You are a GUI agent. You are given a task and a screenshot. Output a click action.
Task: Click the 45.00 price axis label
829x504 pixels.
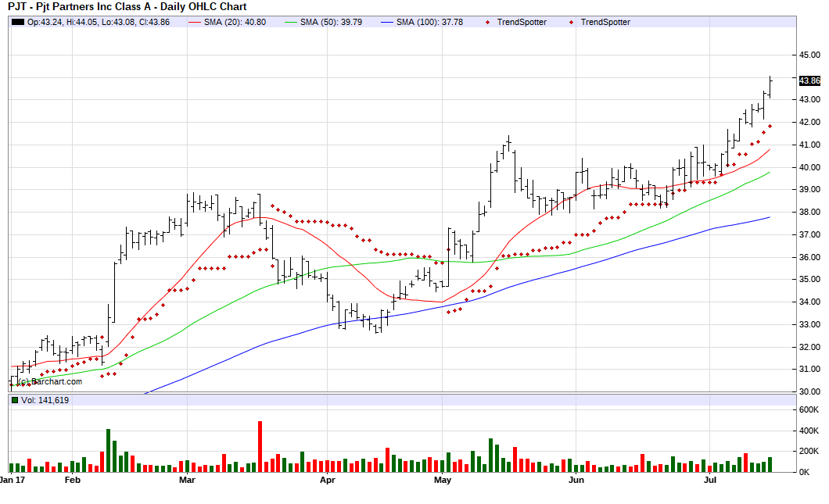(809, 55)
